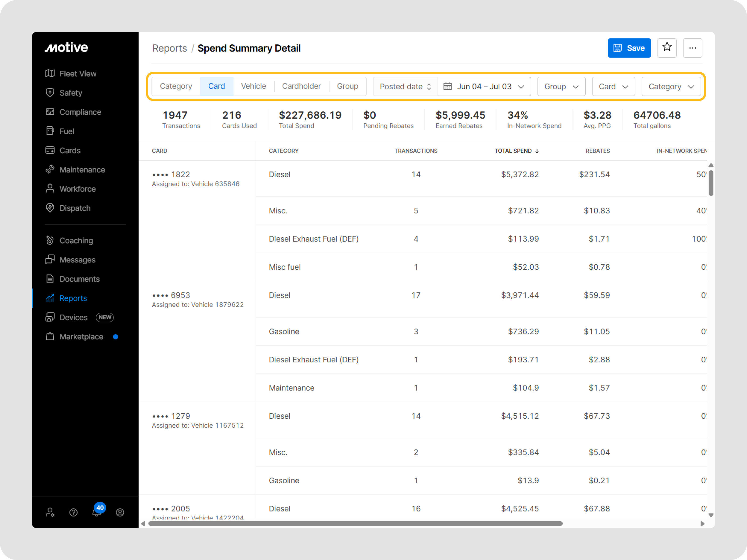Switch to the Vehicle tab

[254, 86]
